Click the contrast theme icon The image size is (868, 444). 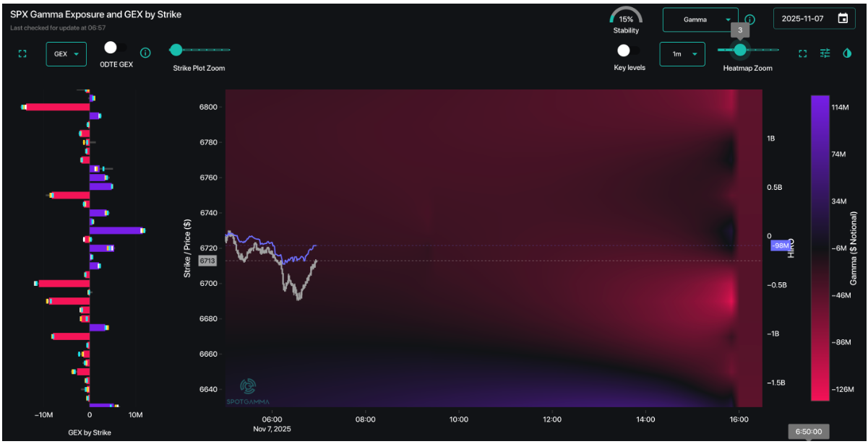click(x=847, y=53)
